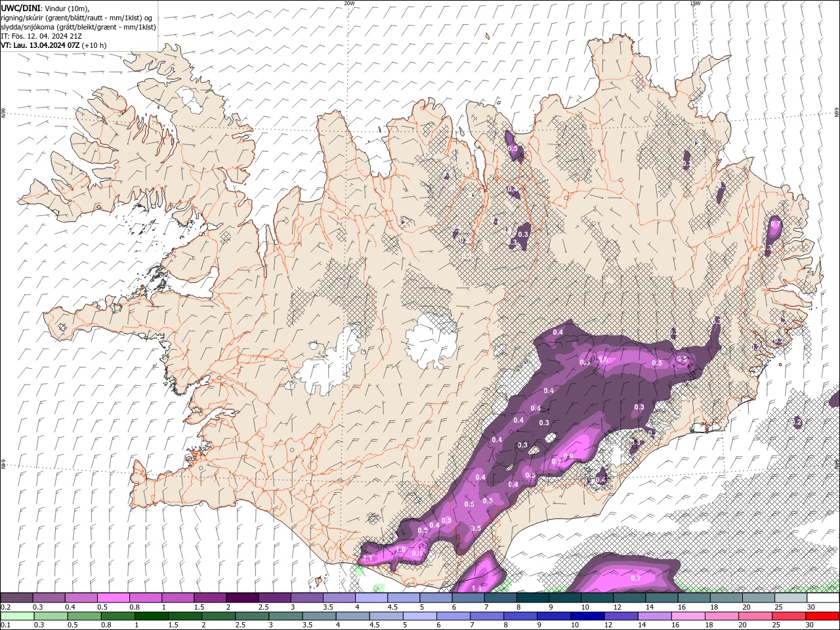The width and height of the screenshot is (840, 630).
Task: Click the 1.4 snowfall value near south coast
Action: click(476, 589)
